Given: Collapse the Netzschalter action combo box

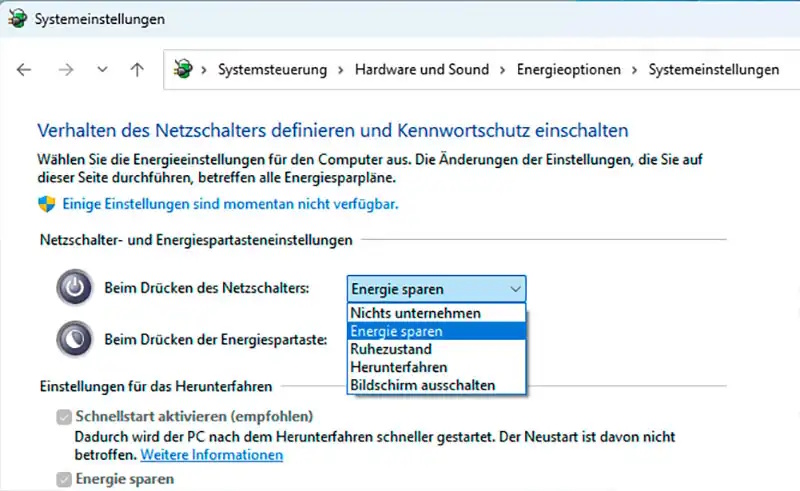Looking at the screenshot, I should pos(436,289).
